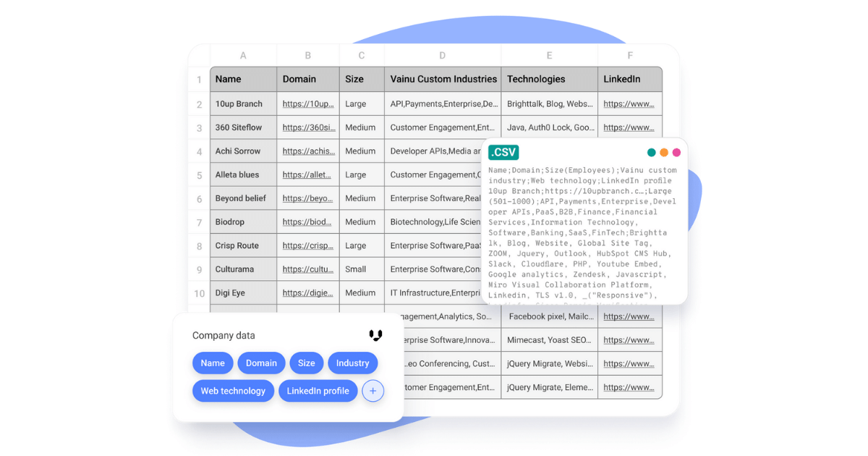
Task: Select the LinkedIn profile chip
Action: coord(318,390)
